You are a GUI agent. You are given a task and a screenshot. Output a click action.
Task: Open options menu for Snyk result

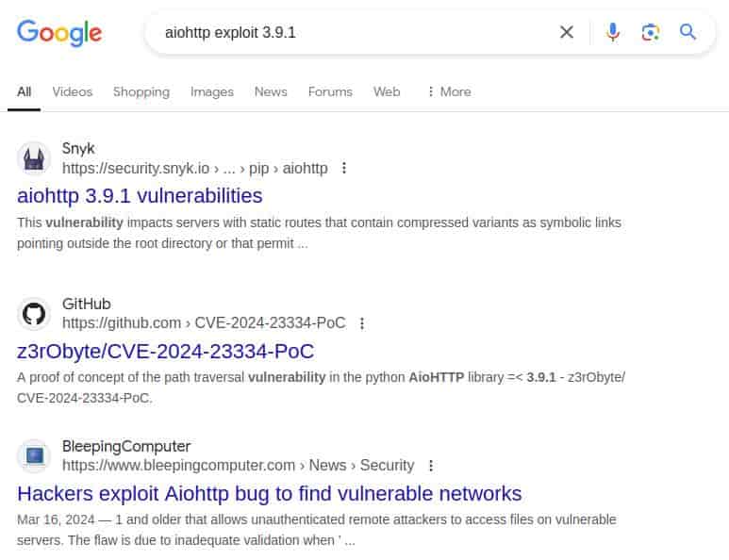click(344, 168)
